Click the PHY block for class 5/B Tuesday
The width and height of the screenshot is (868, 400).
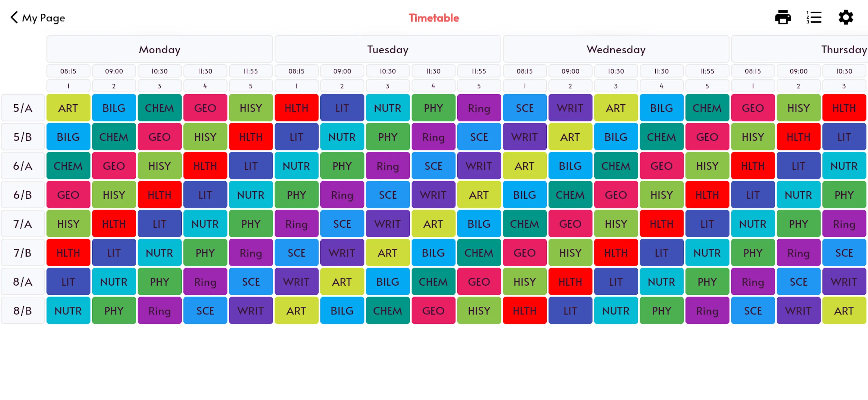387,137
